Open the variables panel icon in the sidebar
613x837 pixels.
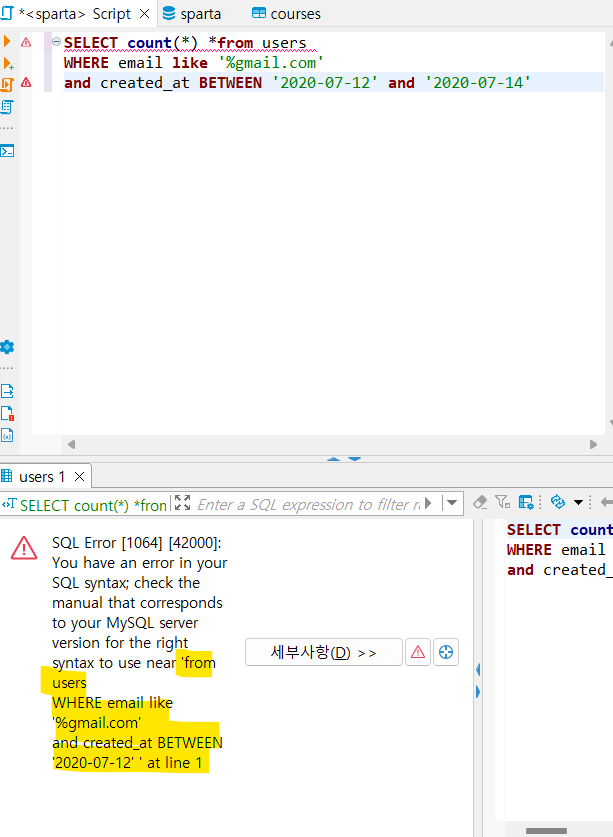coord(7,436)
